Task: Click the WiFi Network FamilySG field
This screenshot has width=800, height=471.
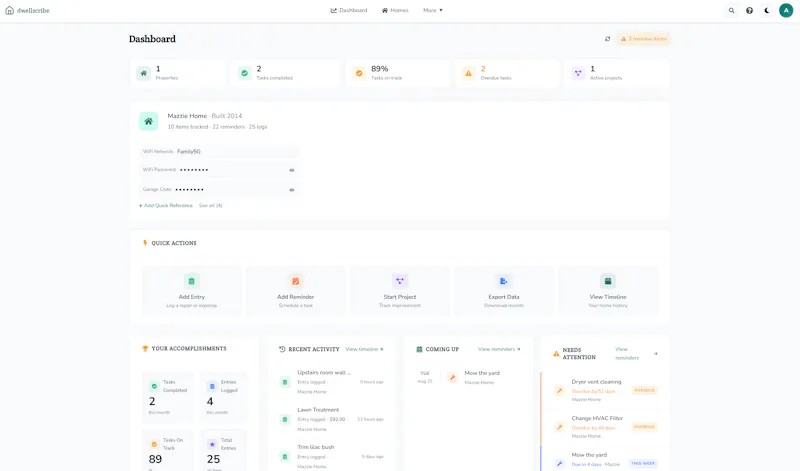Action: [x=219, y=152]
